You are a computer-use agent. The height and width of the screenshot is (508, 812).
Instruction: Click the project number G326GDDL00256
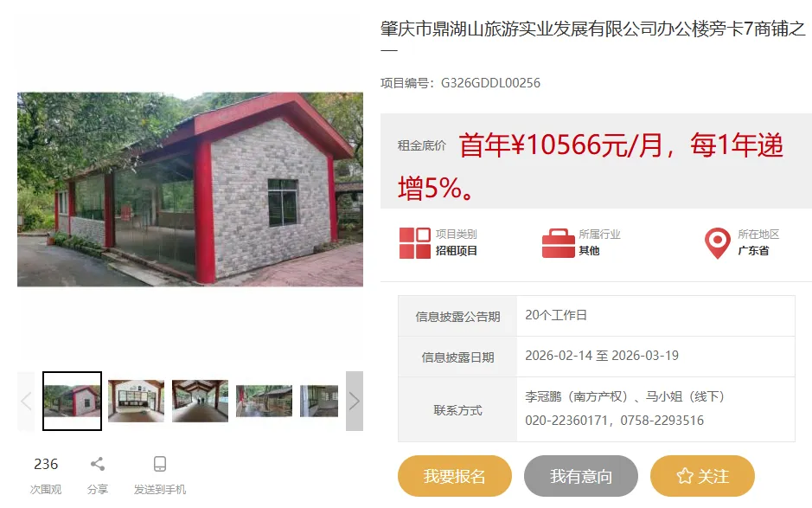[x=490, y=83]
